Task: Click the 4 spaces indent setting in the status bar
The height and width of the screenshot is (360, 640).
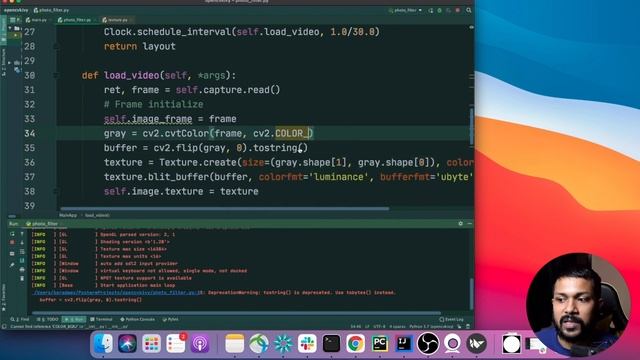Action: [397, 327]
